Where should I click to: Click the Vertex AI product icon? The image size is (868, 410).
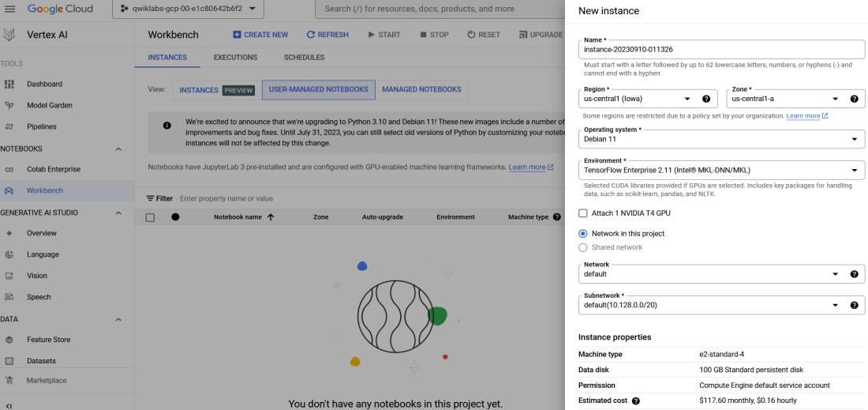point(9,35)
